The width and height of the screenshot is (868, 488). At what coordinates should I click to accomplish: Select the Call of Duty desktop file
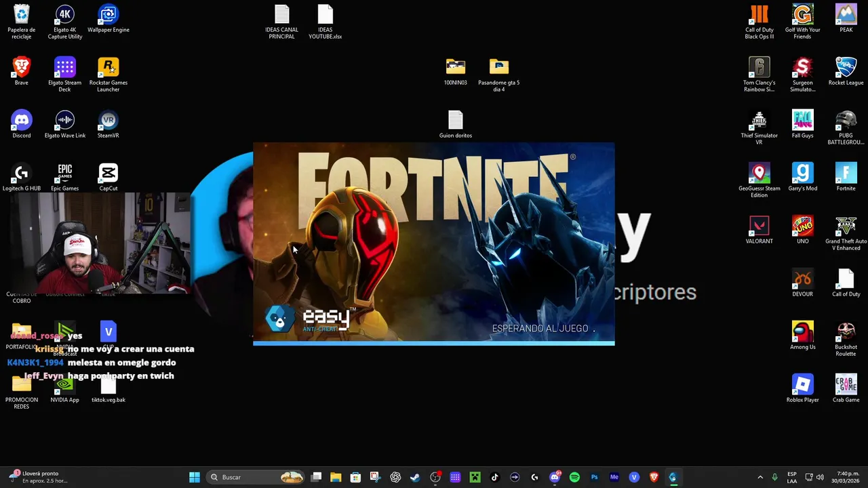click(x=846, y=283)
